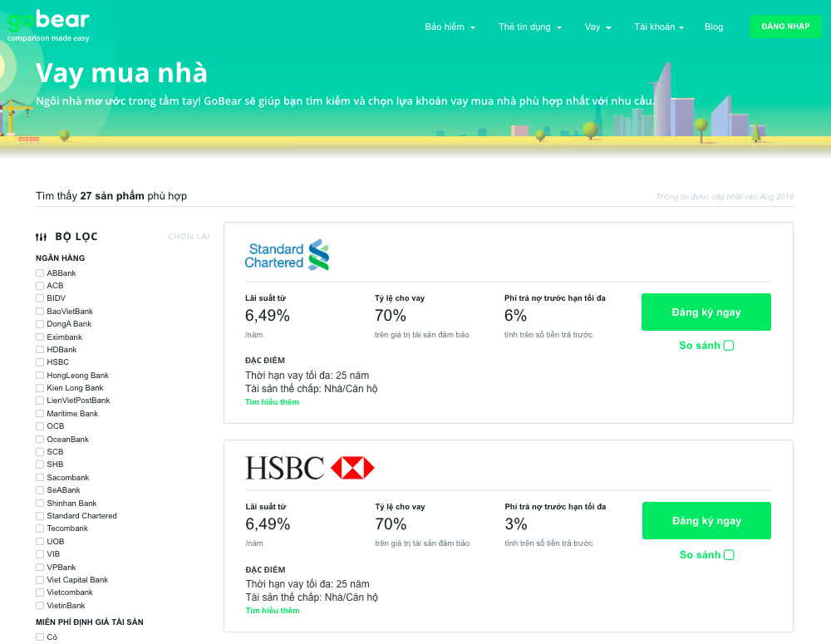The height and width of the screenshot is (644, 831).
Task: Select the DongA Bank checkbox
Action: tap(40, 324)
